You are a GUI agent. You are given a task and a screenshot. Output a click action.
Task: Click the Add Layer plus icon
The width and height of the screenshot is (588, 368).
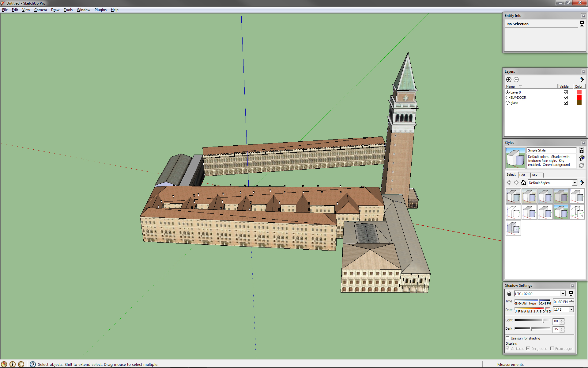point(509,79)
